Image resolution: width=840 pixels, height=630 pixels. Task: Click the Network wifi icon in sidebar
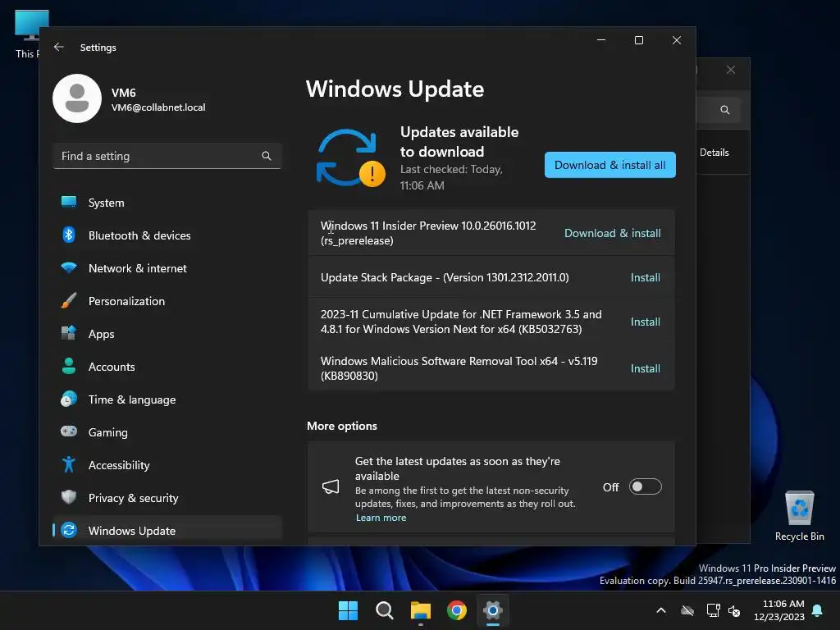tap(69, 267)
